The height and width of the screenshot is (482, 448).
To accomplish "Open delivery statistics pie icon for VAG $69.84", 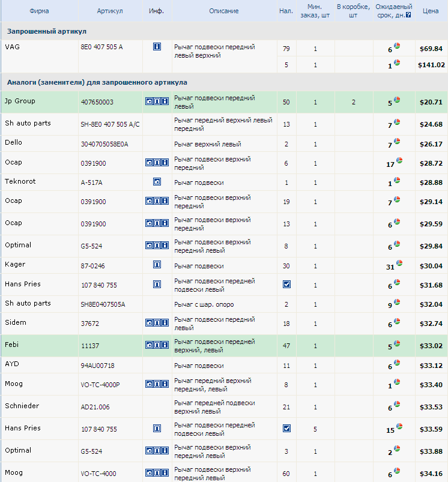I will (397, 46).
